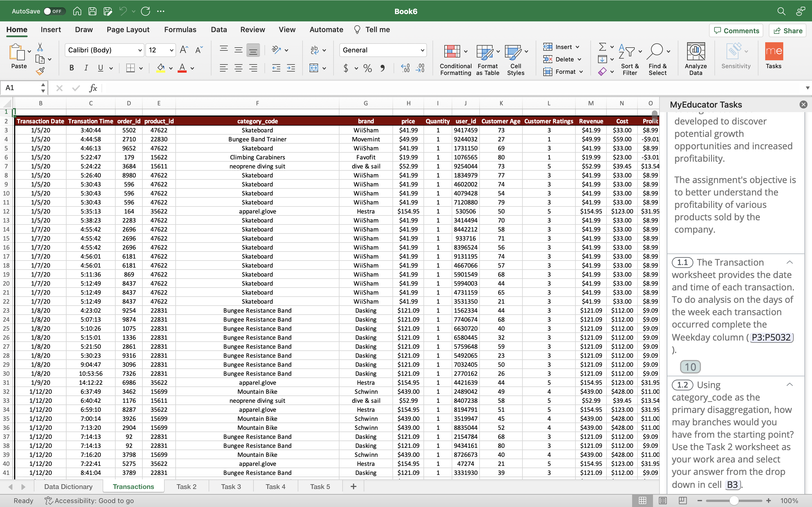Collapse task 1.1 in MyEducator pane
The width and height of the screenshot is (812, 507).
[789, 262]
